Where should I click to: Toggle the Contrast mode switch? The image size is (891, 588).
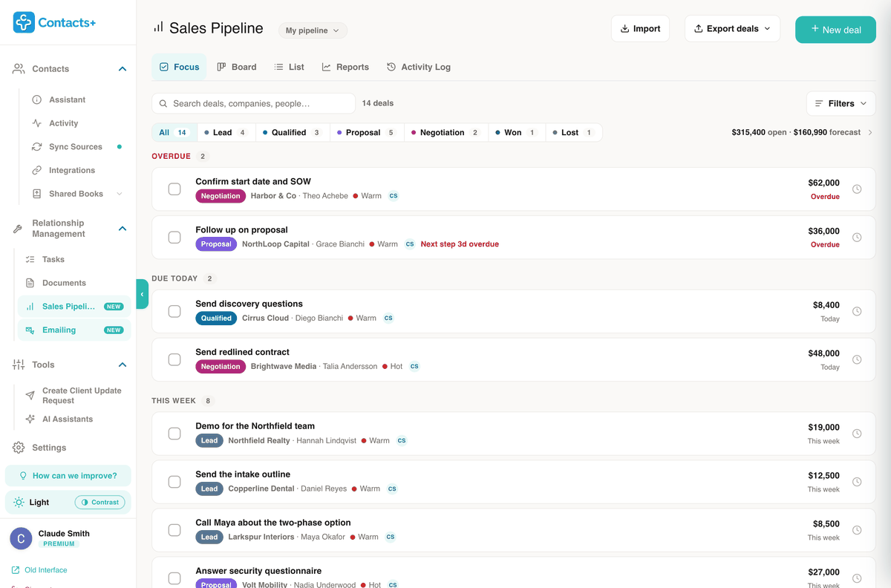pyautogui.click(x=99, y=503)
